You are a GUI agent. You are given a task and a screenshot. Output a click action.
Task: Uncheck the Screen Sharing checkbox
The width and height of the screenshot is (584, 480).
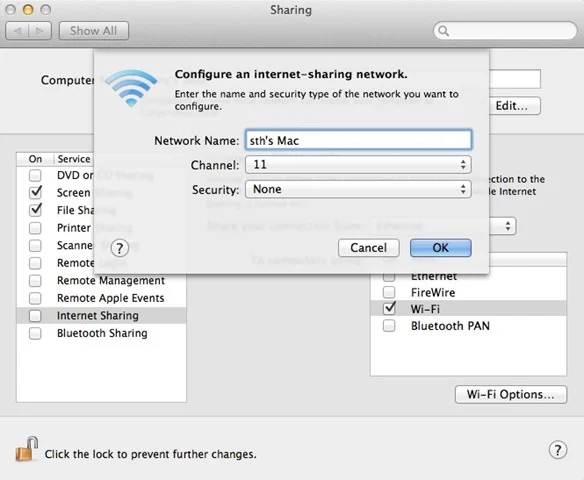pos(35,193)
